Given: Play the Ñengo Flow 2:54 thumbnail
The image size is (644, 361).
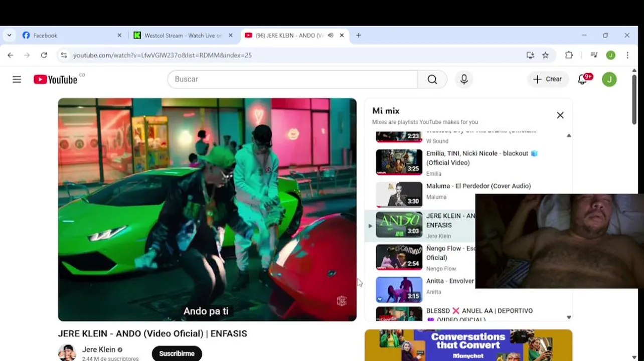Looking at the screenshot, I should pyautogui.click(x=399, y=257).
